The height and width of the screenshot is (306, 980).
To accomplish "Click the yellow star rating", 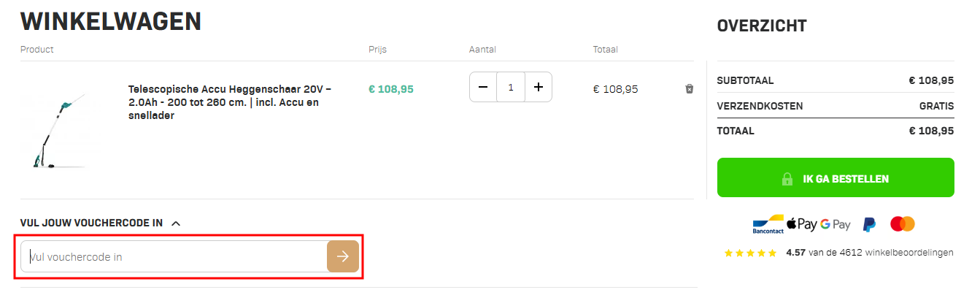I will click(750, 253).
